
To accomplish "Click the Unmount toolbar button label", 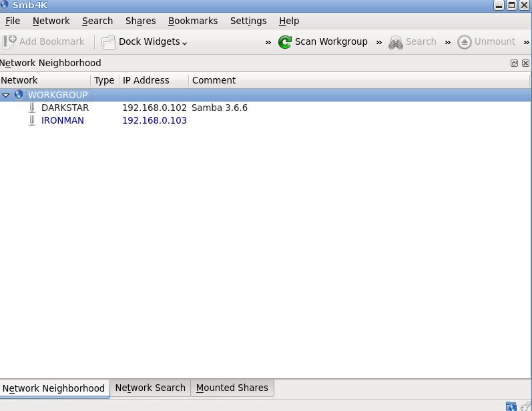I will 495,42.
